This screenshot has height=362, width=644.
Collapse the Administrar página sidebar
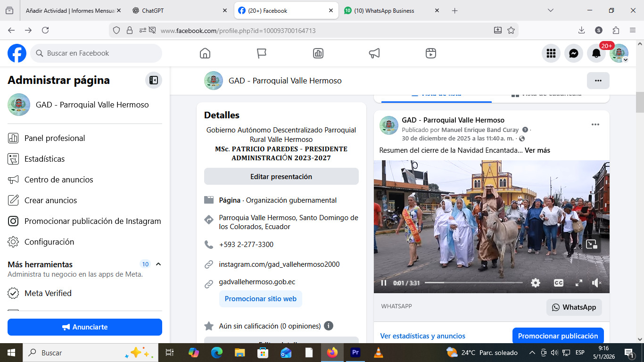(154, 80)
